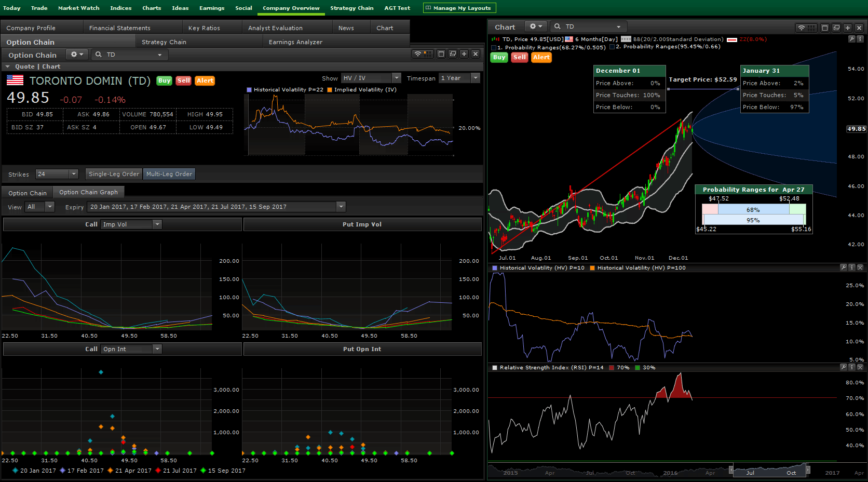The image size is (868, 482).
Task: Click Historical Volatility P=10 purple color swatch
Action: [x=495, y=268]
